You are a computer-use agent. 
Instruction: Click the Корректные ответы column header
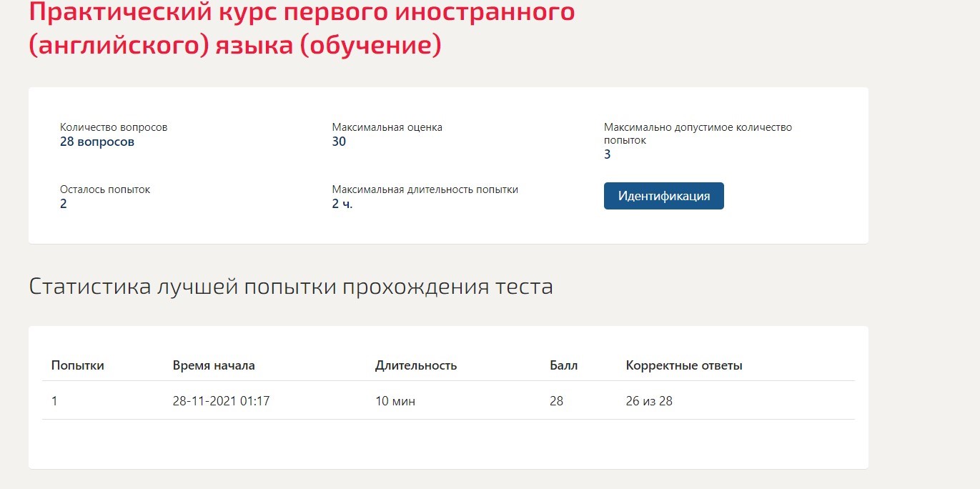(684, 365)
